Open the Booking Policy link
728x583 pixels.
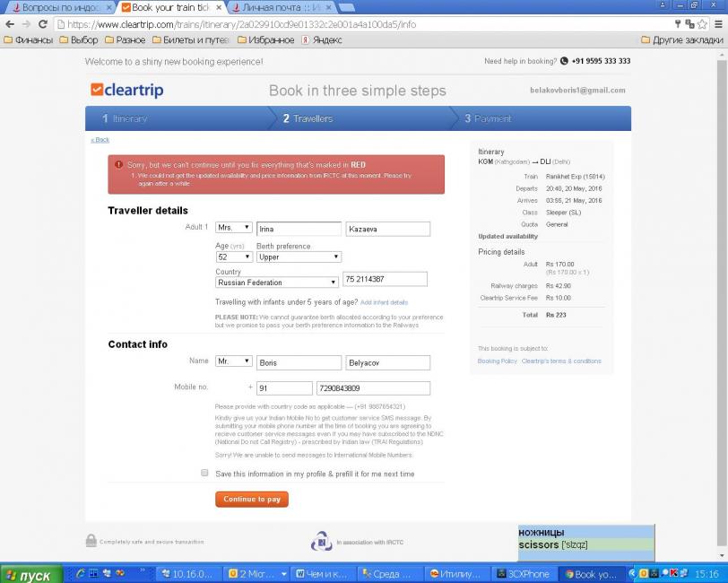click(x=497, y=361)
